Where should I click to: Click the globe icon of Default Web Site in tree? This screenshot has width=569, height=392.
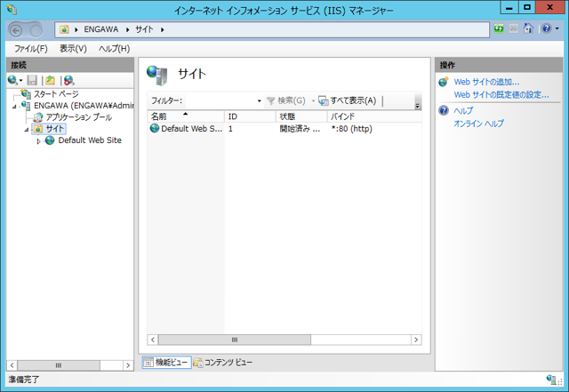click(x=50, y=140)
